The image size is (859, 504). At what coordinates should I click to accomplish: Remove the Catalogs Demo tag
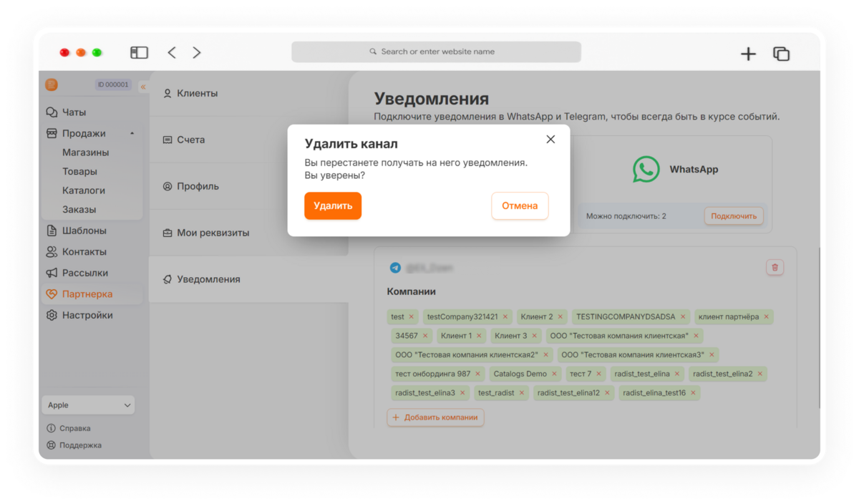pos(554,374)
